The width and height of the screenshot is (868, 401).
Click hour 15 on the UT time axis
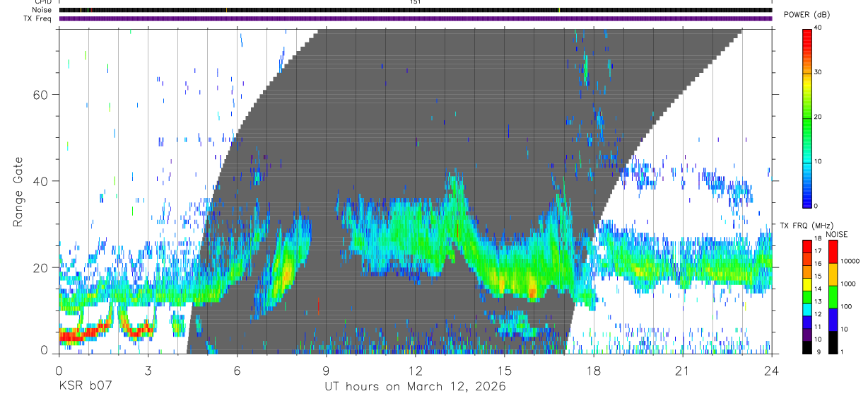click(504, 369)
